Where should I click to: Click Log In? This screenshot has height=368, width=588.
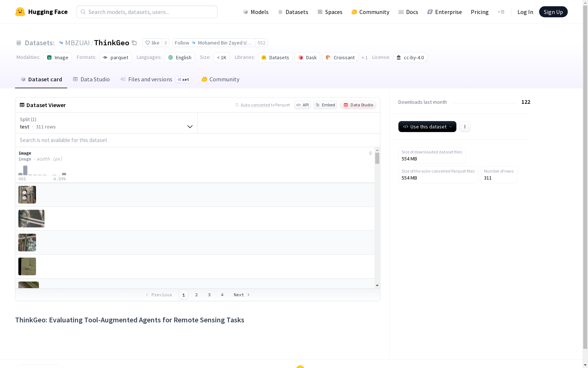(525, 12)
